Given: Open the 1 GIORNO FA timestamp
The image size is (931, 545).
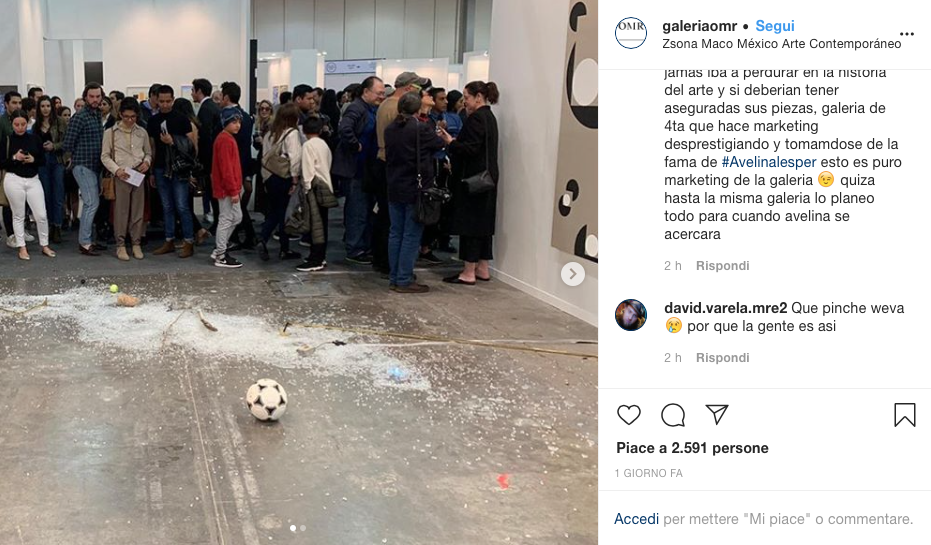Looking at the screenshot, I should point(649,473).
